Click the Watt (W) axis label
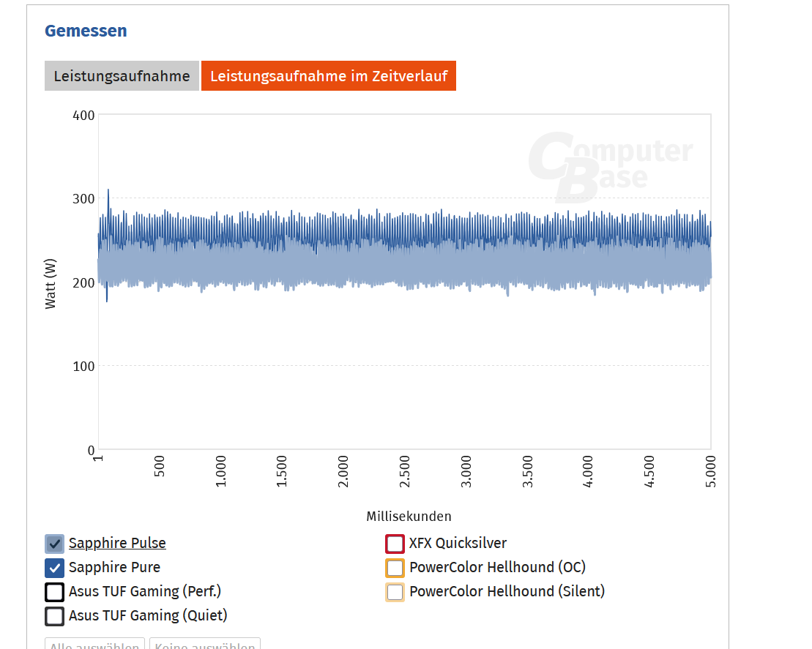 51,284
